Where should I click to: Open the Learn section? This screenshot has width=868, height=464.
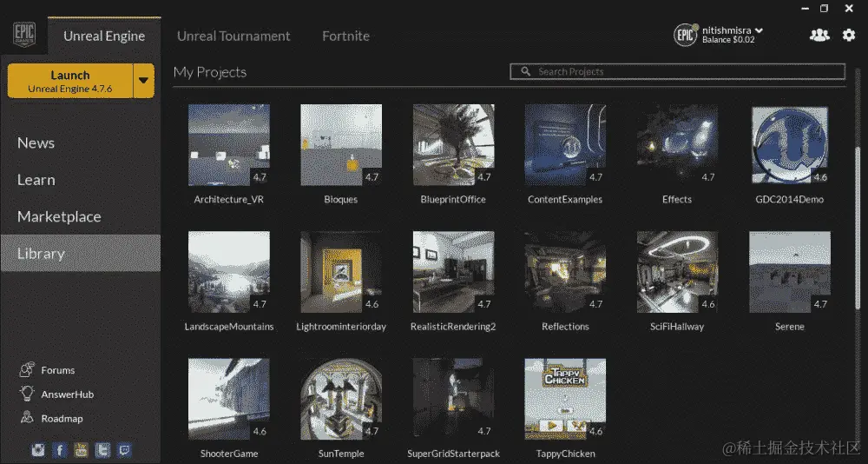tap(36, 180)
